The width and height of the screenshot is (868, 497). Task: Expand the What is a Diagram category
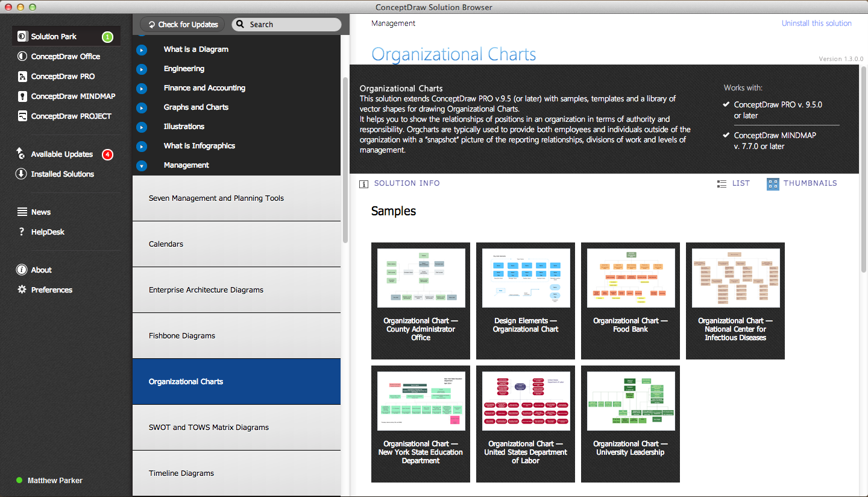point(142,50)
